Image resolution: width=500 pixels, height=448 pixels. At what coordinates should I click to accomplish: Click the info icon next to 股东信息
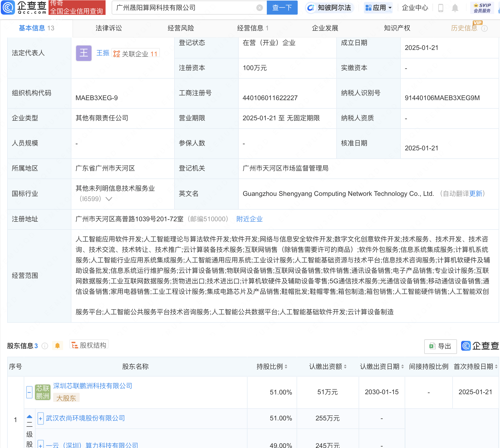click(45, 346)
